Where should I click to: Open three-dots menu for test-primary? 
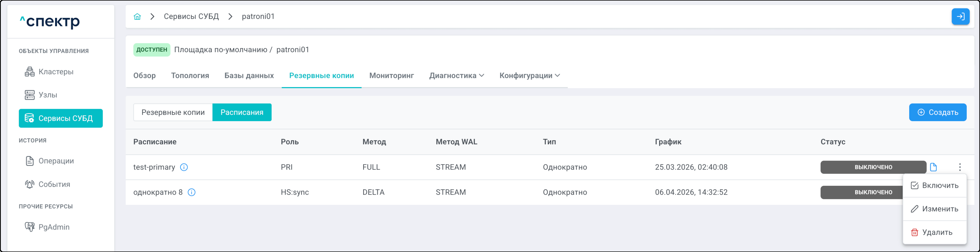(959, 167)
